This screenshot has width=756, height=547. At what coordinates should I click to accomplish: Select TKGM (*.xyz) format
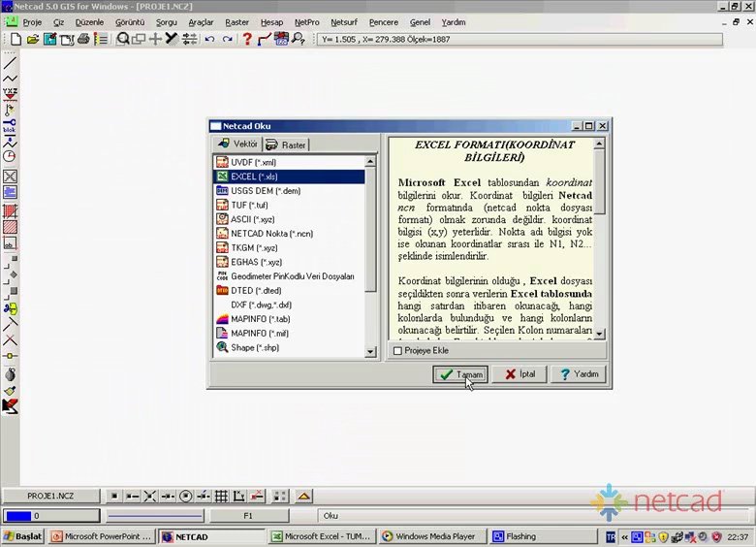tap(289, 247)
